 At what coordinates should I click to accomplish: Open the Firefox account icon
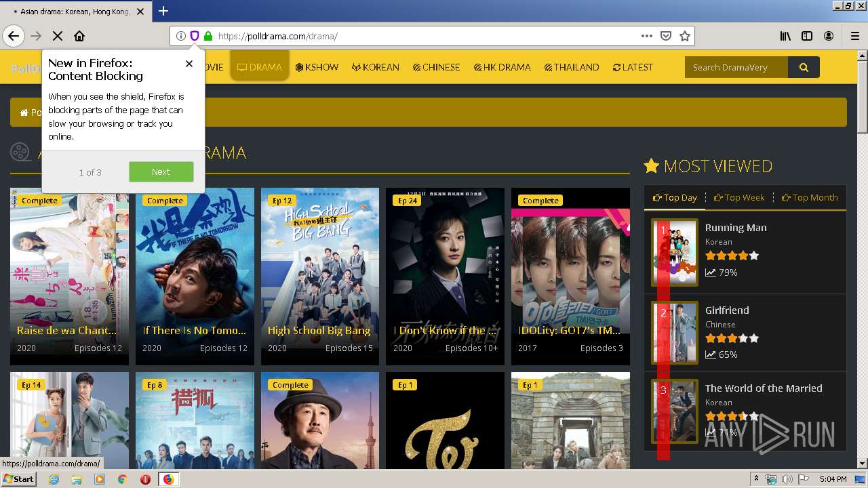coord(829,36)
